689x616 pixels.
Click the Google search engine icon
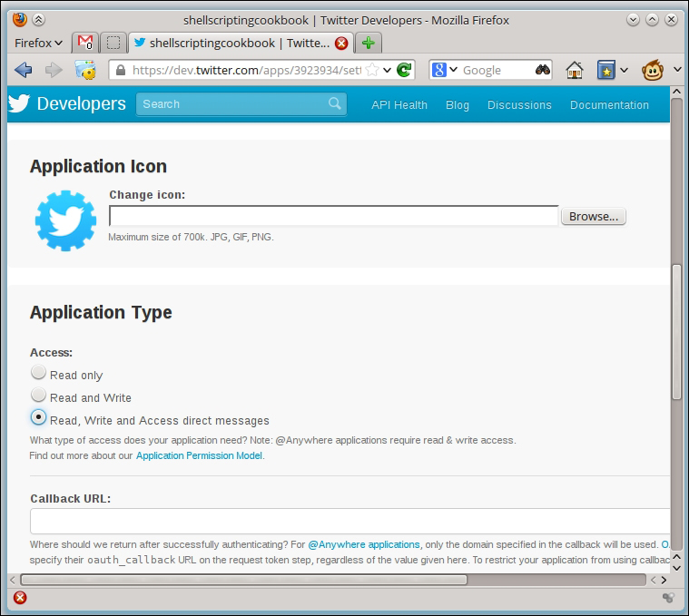coord(439,70)
